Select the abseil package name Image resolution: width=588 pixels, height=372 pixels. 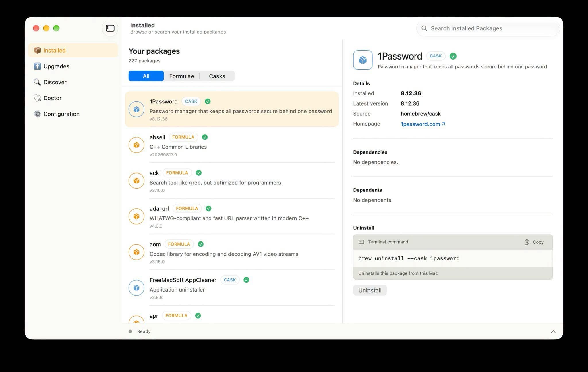click(x=157, y=137)
